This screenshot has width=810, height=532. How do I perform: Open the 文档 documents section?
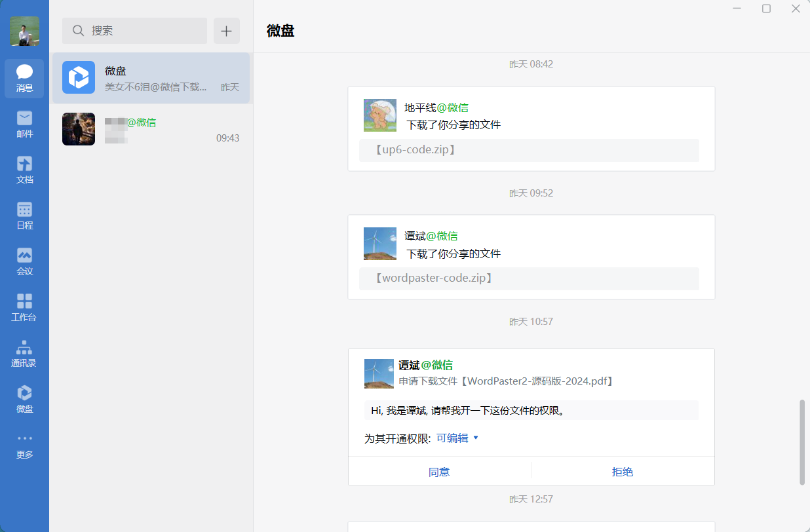[x=24, y=170]
